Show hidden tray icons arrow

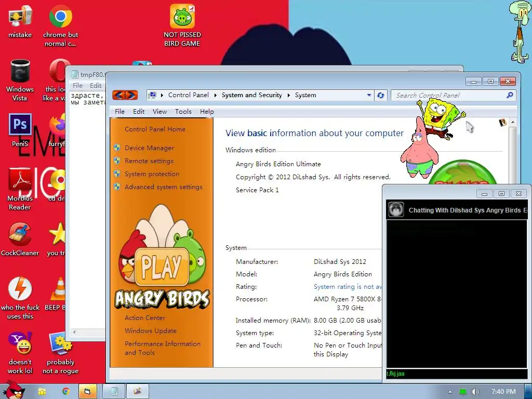point(450,392)
